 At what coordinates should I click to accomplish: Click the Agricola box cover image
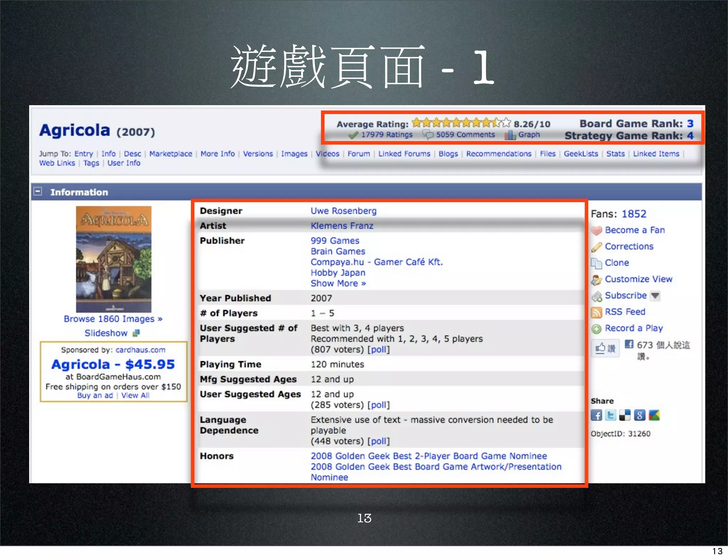tap(114, 259)
